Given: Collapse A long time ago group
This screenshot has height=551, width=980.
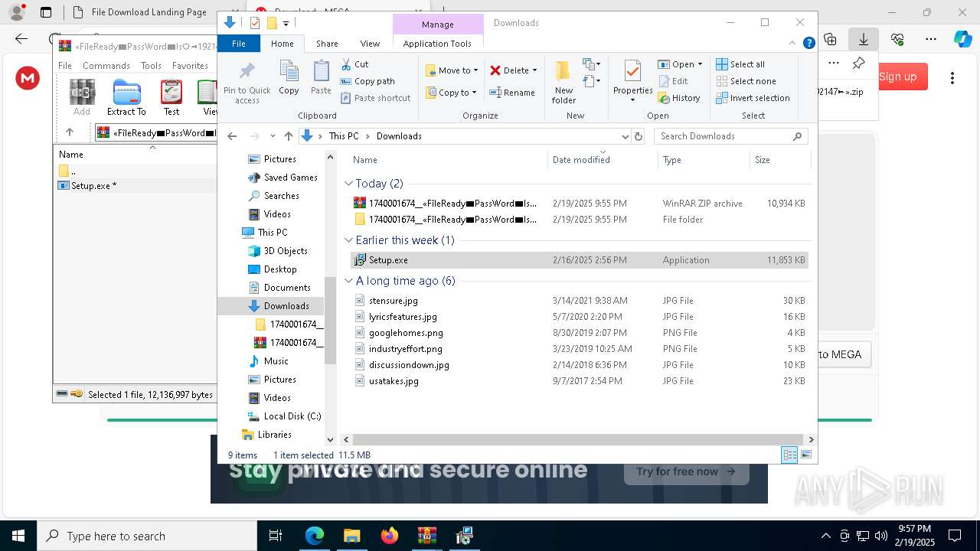Looking at the screenshot, I should click(348, 281).
